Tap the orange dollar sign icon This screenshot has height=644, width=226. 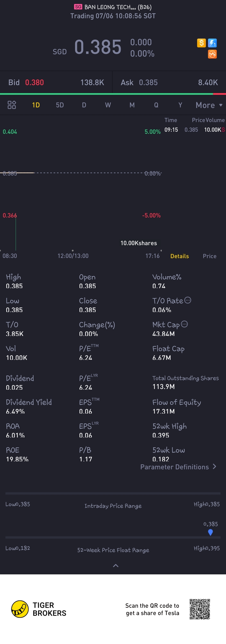pos(201,43)
